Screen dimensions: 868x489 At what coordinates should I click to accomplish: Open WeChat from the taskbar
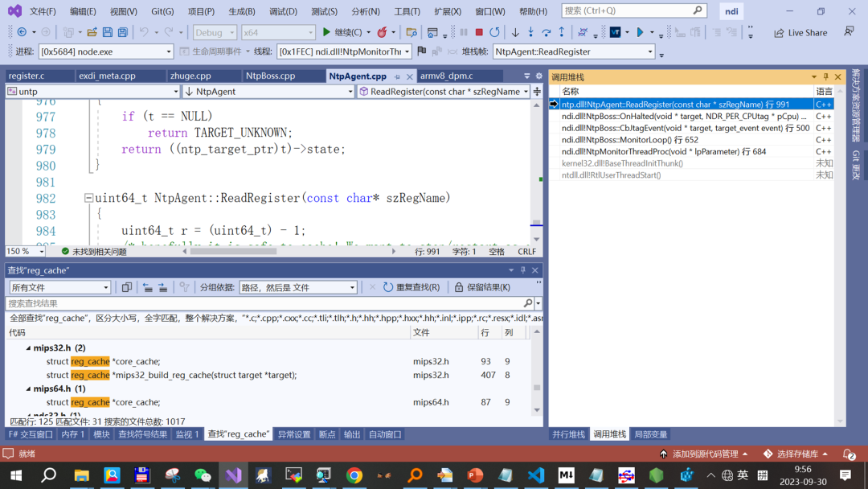pyautogui.click(x=203, y=475)
